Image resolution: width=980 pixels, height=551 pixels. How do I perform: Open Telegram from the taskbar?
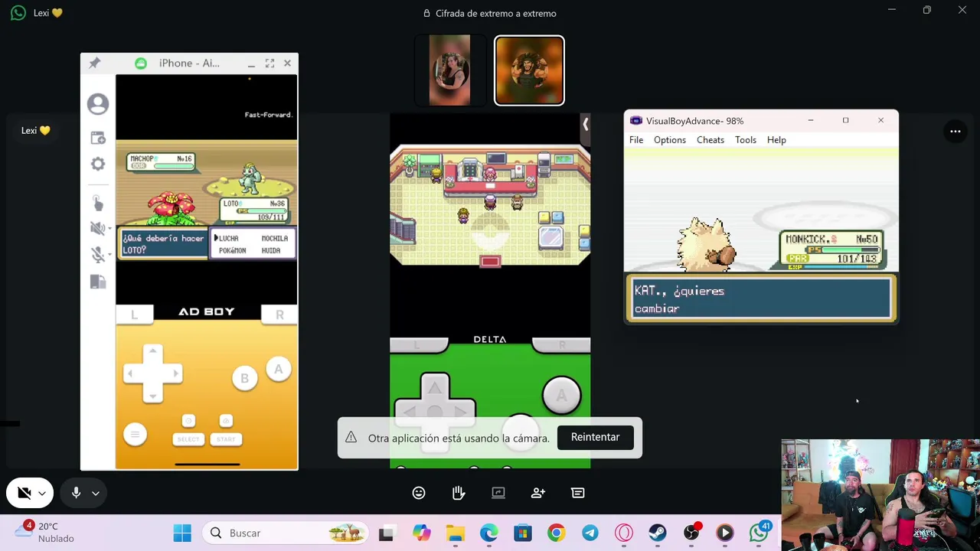pyautogui.click(x=590, y=533)
